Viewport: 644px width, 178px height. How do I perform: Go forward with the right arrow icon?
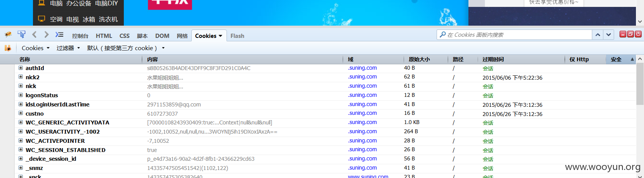click(46, 34)
